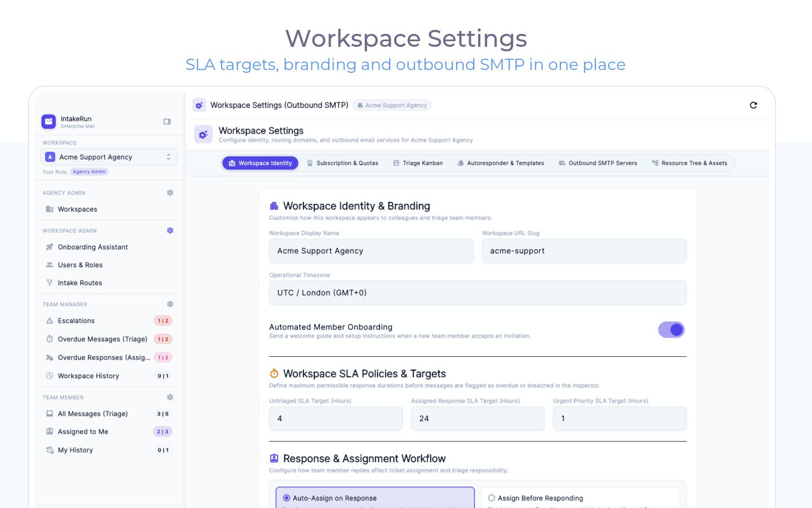This screenshot has height=508, width=812.
Task: Select Assign Before Responding radio option
Action: pyautogui.click(x=492, y=498)
